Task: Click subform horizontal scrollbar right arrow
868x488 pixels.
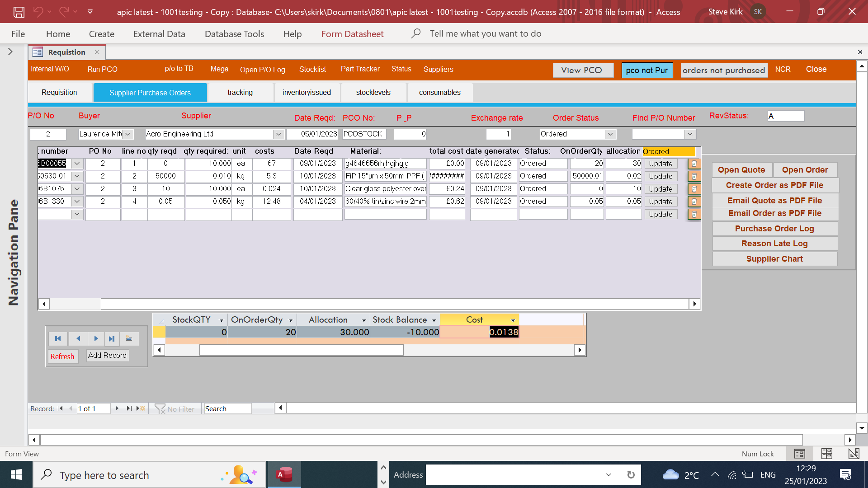Action: (x=695, y=304)
